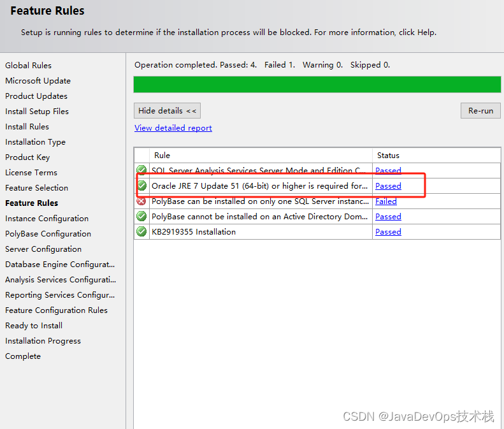Re-run the feature rules check

point(480,111)
